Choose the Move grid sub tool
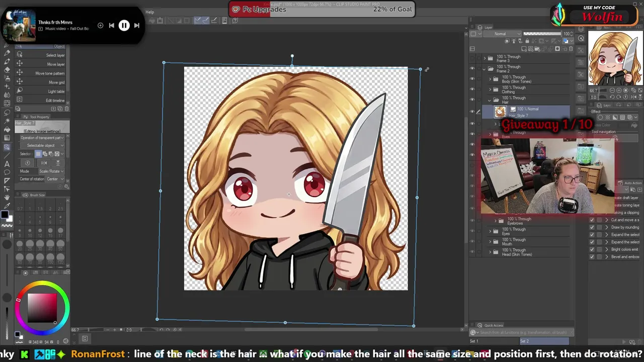The height and width of the screenshot is (362, 644). [41, 82]
